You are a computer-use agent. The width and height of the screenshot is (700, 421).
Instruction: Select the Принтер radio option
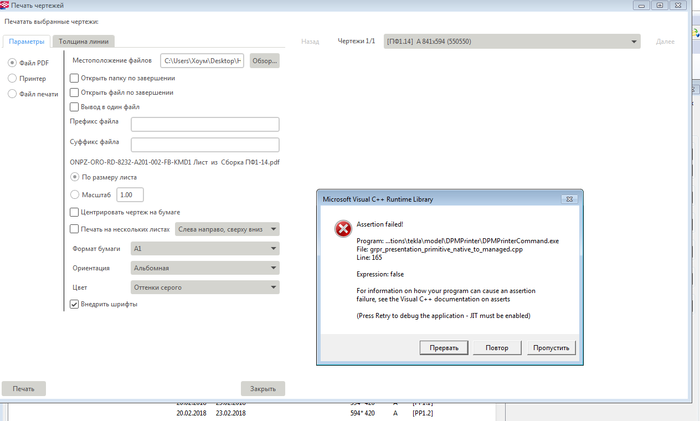pos(12,79)
